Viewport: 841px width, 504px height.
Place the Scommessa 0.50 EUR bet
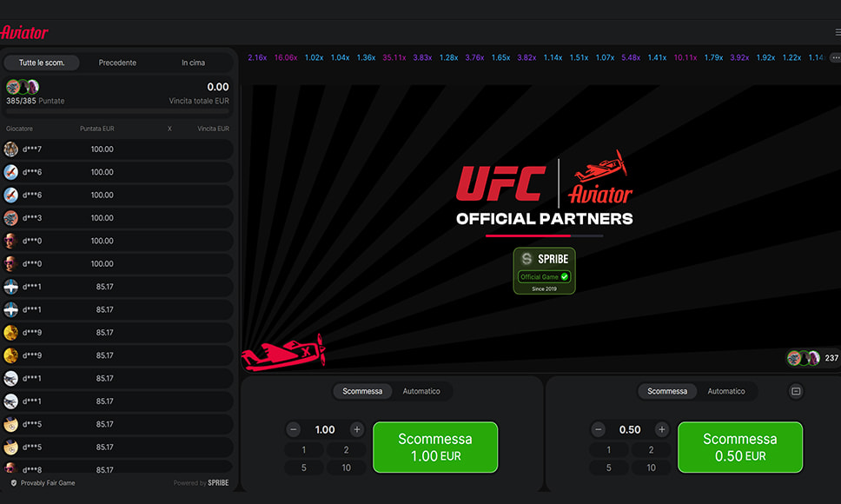(740, 448)
